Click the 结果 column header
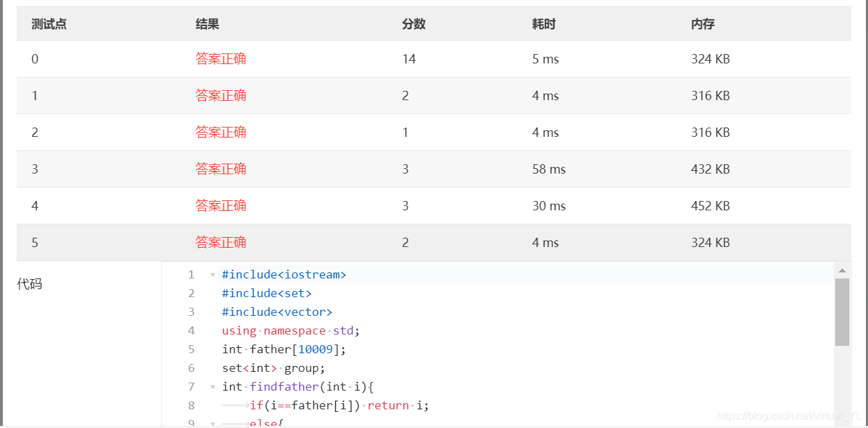Screen dimensions: 868x428 tap(208, 24)
